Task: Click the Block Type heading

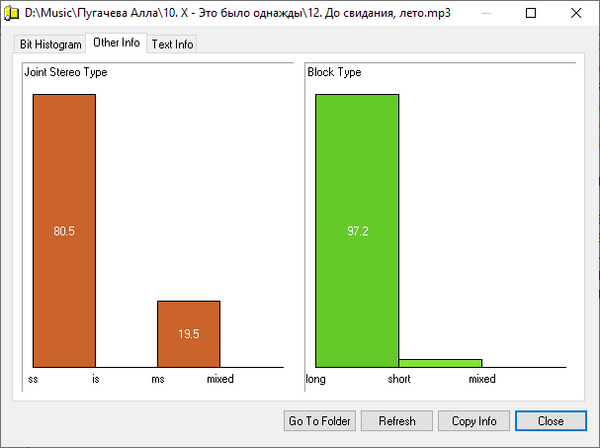Action: [x=335, y=72]
